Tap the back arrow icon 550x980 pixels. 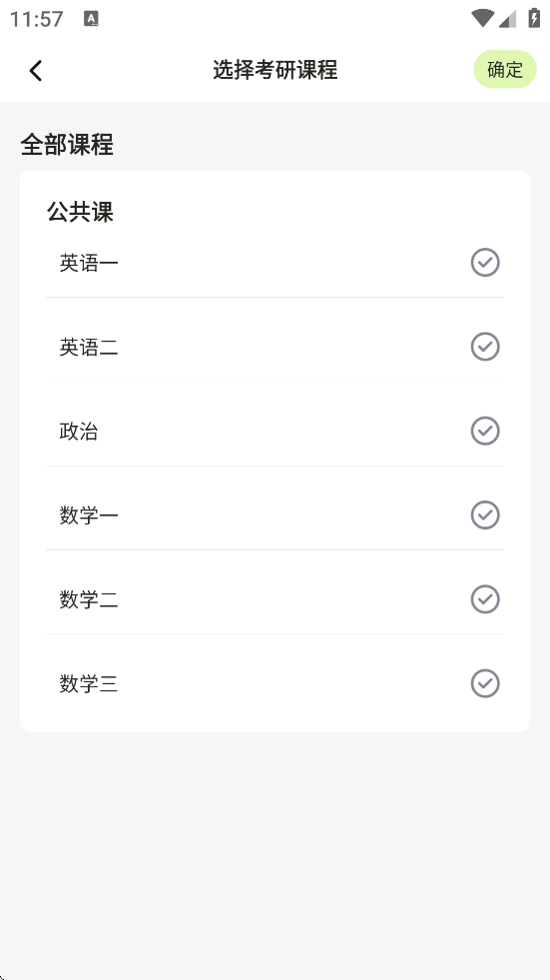[x=36, y=70]
